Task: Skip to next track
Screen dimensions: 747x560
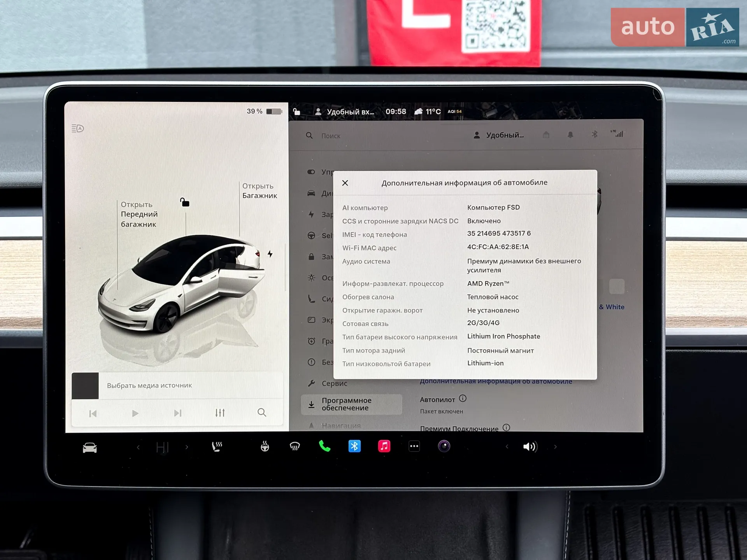Action: (178, 413)
